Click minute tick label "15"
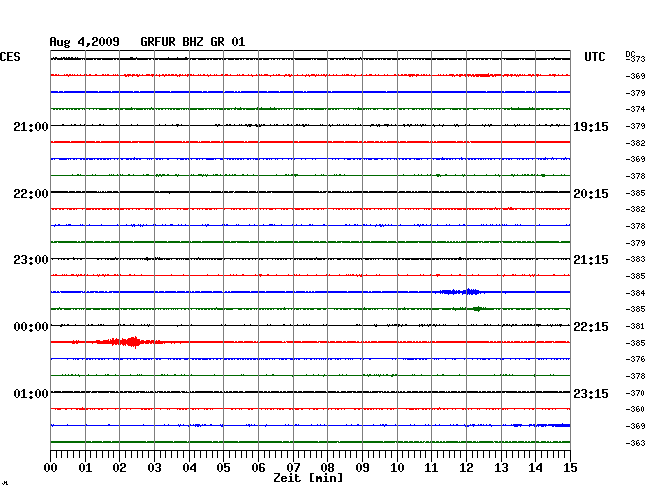This screenshot has width=650, height=494. point(570,467)
